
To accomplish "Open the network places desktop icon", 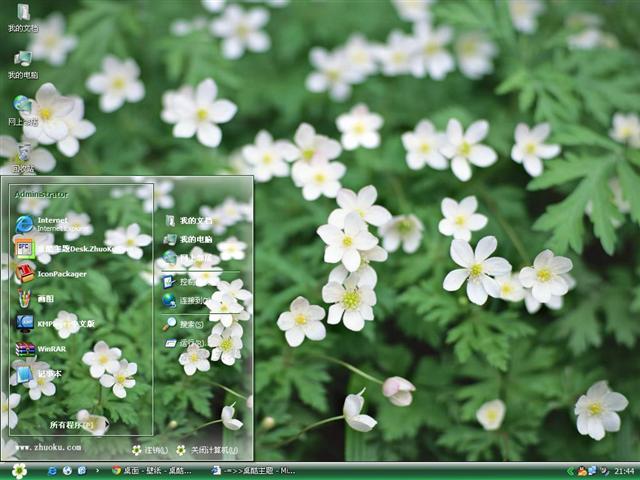I will pyautogui.click(x=23, y=111).
